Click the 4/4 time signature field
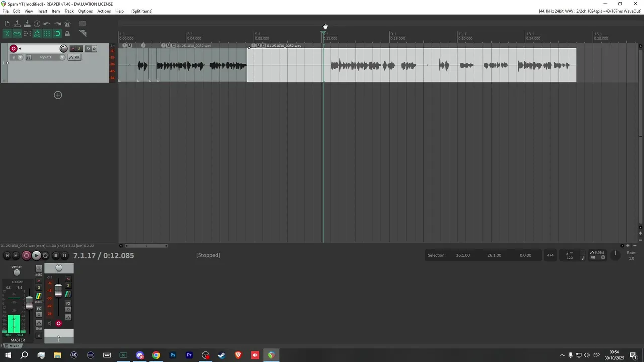644x362 pixels. point(550,255)
